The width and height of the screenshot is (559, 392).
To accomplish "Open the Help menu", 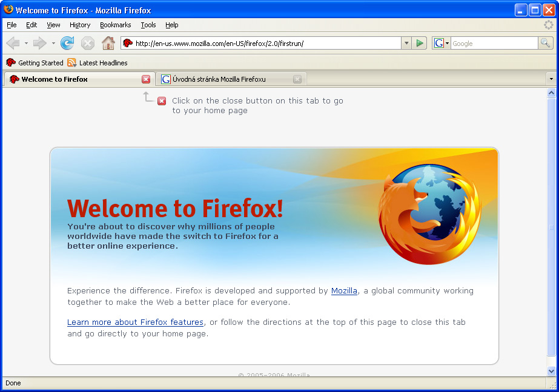I will pyautogui.click(x=172, y=25).
